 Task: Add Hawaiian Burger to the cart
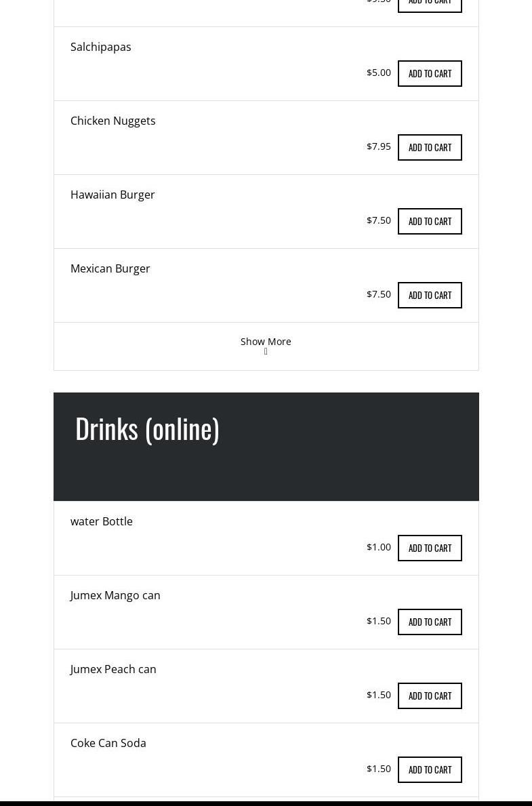pos(430,221)
